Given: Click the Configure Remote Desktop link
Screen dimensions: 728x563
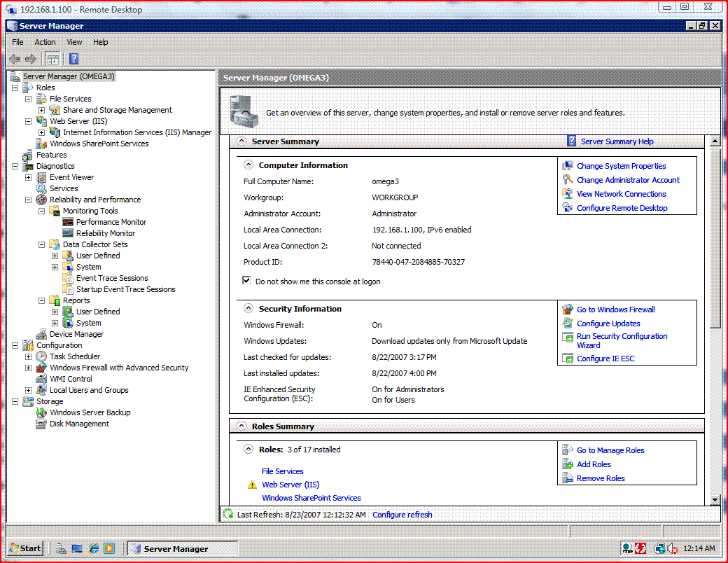Looking at the screenshot, I should point(622,208).
